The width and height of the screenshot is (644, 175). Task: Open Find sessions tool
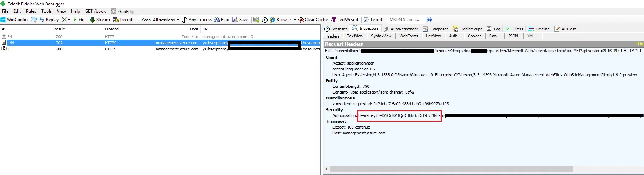(222, 20)
